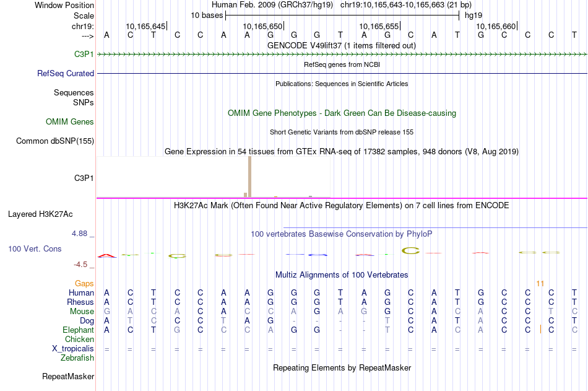588x391 pixels.
Task: Select the Scale label
Action: [84, 15]
